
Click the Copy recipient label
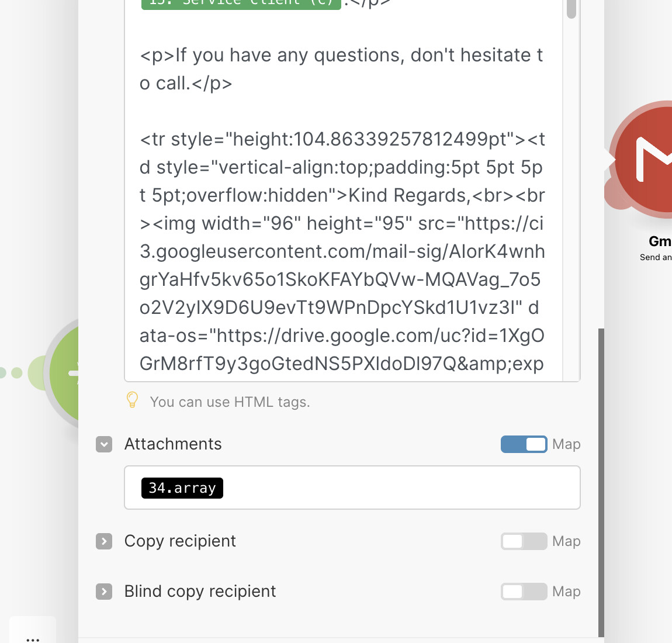[180, 541]
